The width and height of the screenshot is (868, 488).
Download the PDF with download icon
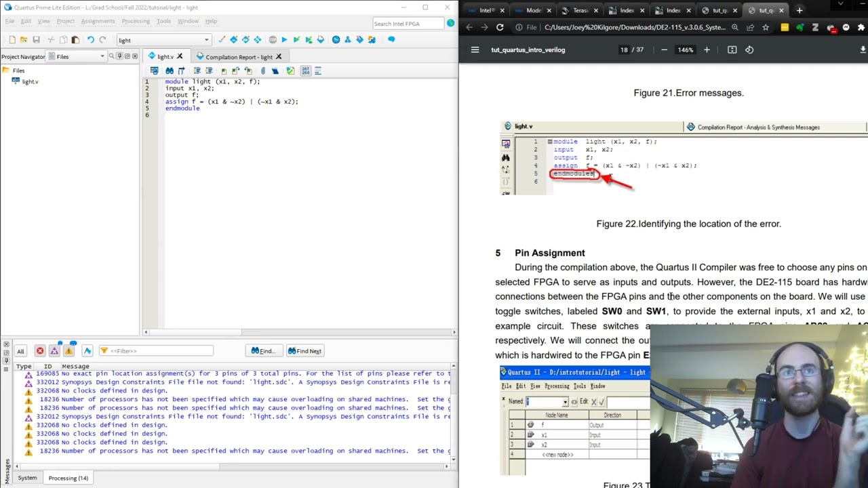(x=863, y=49)
